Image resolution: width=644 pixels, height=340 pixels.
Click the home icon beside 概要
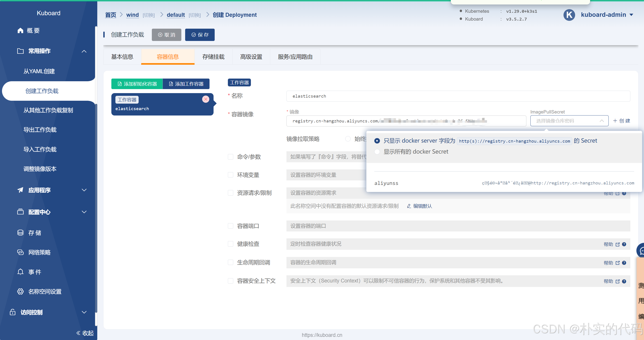click(20, 30)
